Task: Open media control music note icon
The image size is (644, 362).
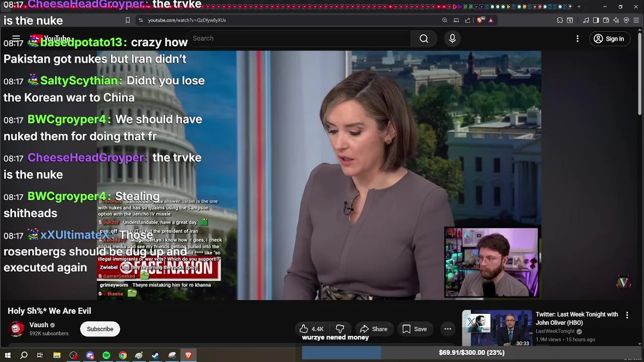Action: pyautogui.click(x=586, y=20)
